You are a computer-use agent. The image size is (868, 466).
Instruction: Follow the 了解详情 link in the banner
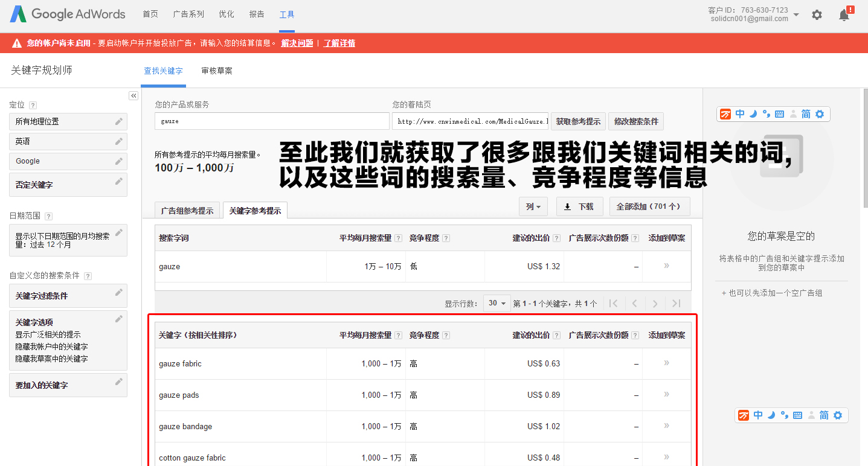click(339, 43)
